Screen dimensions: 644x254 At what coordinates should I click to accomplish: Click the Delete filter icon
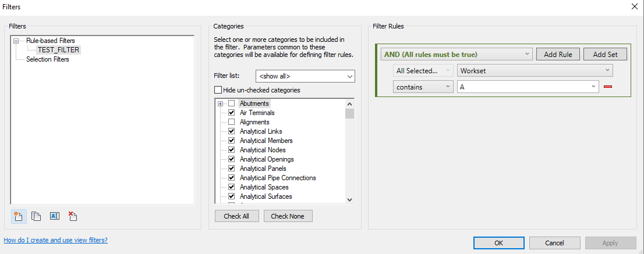pos(73,216)
